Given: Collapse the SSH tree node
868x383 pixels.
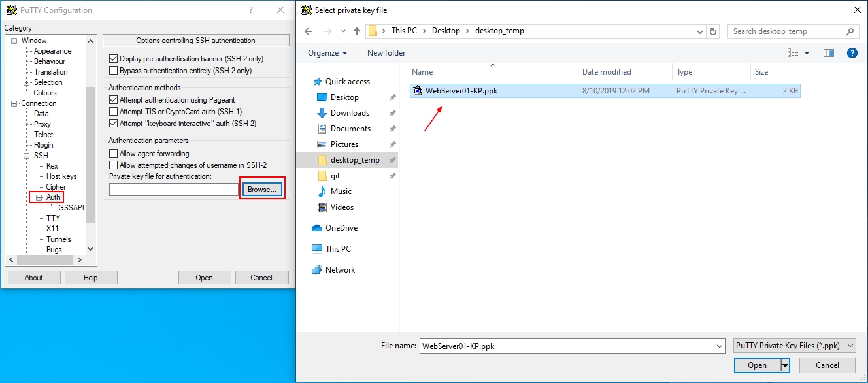Looking at the screenshot, I should [x=27, y=156].
